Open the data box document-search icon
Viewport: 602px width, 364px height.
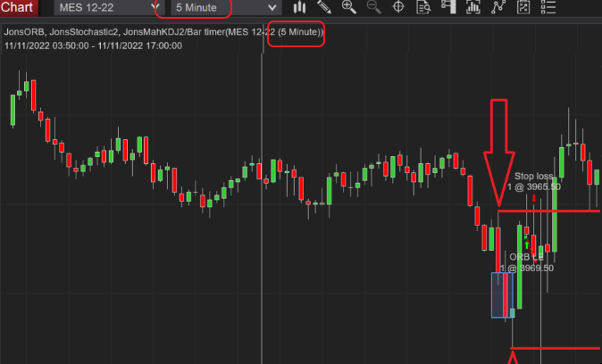[x=423, y=7]
